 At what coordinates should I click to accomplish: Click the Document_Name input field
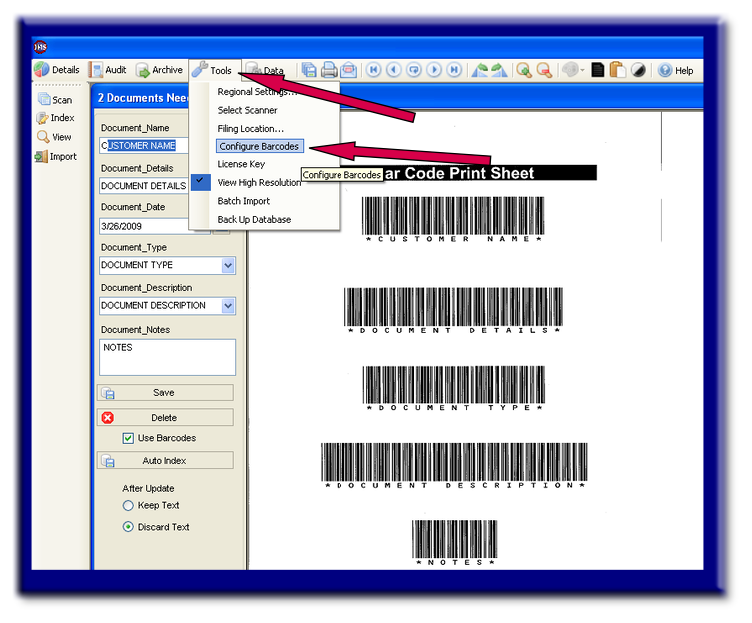pyautogui.click(x=144, y=145)
